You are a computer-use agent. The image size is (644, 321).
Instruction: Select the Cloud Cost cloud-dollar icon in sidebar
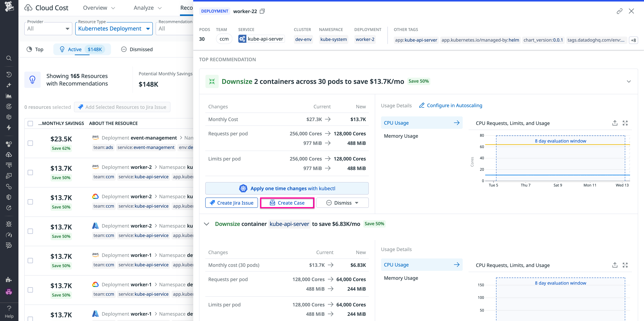[9, 155]
